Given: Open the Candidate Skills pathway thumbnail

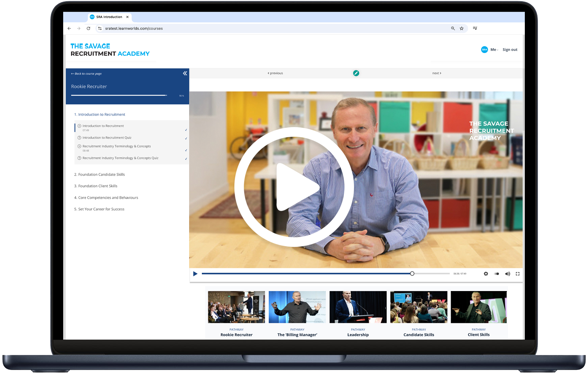Looking at the screenshot, I should click(x=419, y=307).
